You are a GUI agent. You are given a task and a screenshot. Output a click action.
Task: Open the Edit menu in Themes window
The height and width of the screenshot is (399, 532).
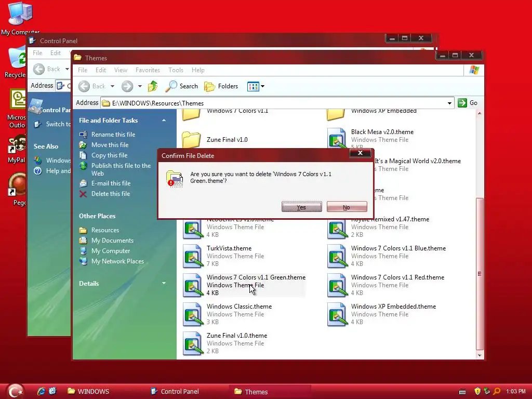[101, 70]
